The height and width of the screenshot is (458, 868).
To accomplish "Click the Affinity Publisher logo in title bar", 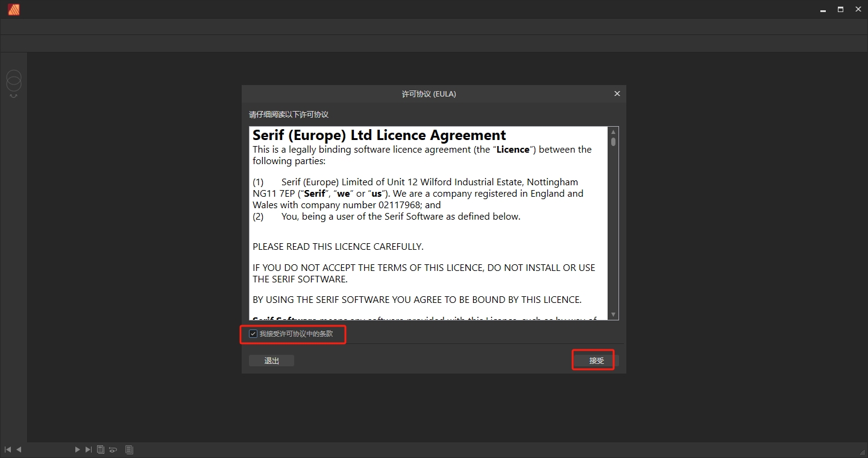I will coord(13,9).
